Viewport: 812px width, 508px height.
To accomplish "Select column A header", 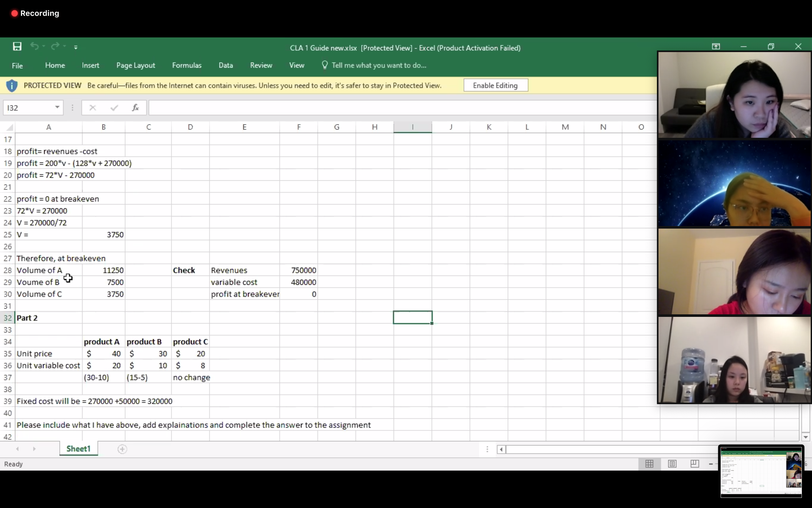I will tap(49, 127).
